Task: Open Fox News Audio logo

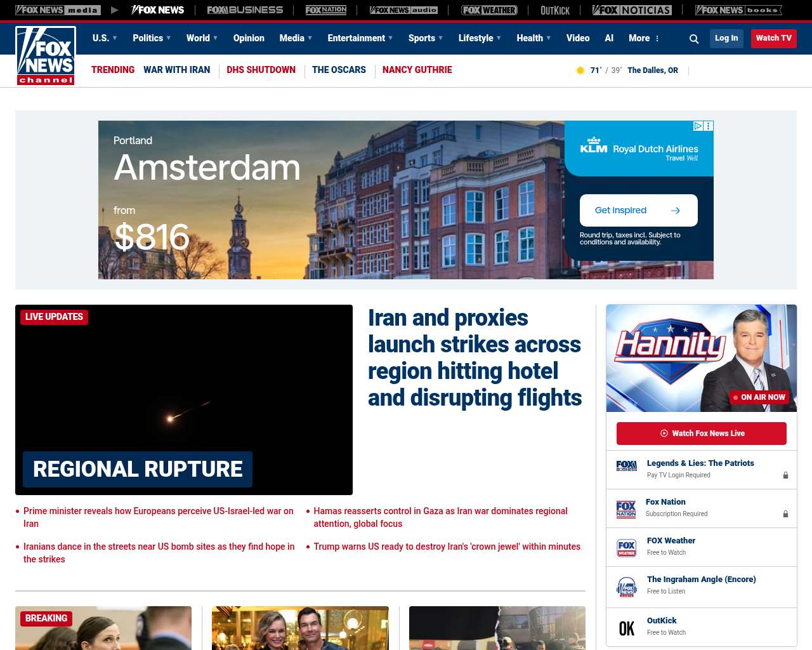Action: click(x=403, y=10)
